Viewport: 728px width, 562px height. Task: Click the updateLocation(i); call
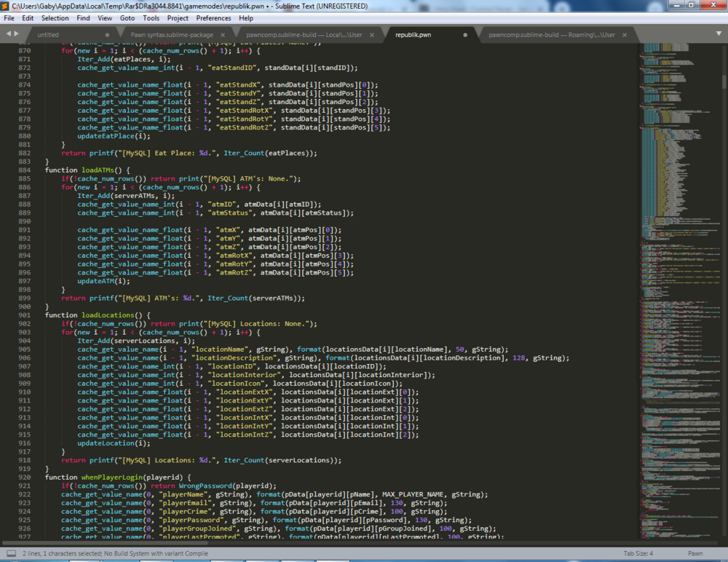tap(114, 443)
